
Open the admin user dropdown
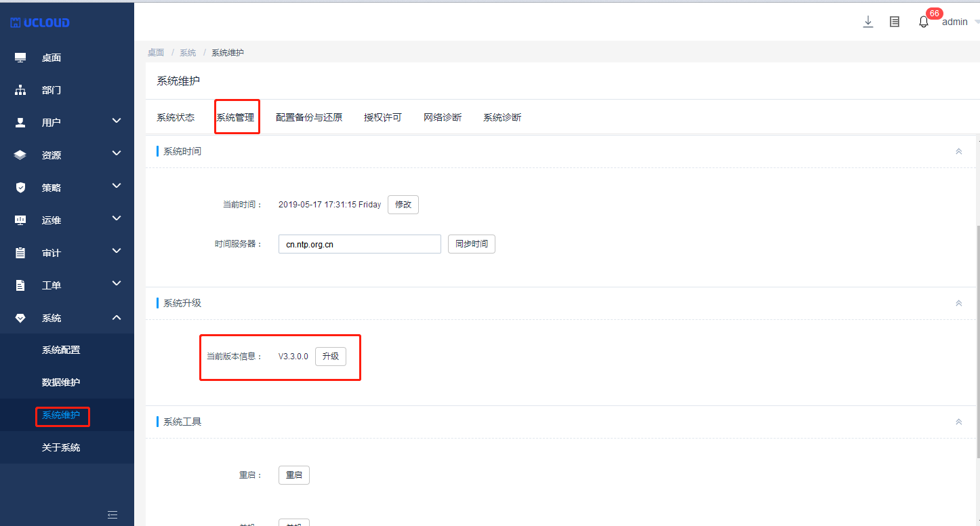click(960, 22)
